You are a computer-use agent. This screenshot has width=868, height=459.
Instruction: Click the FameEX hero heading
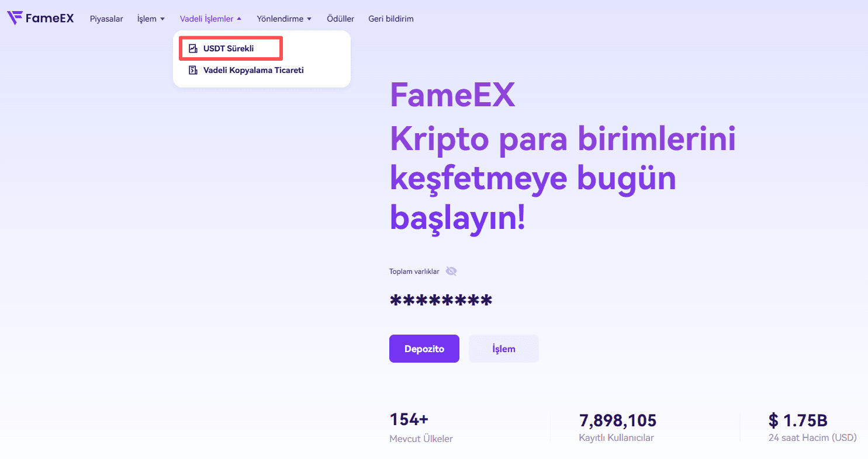[x=452, y=95]
